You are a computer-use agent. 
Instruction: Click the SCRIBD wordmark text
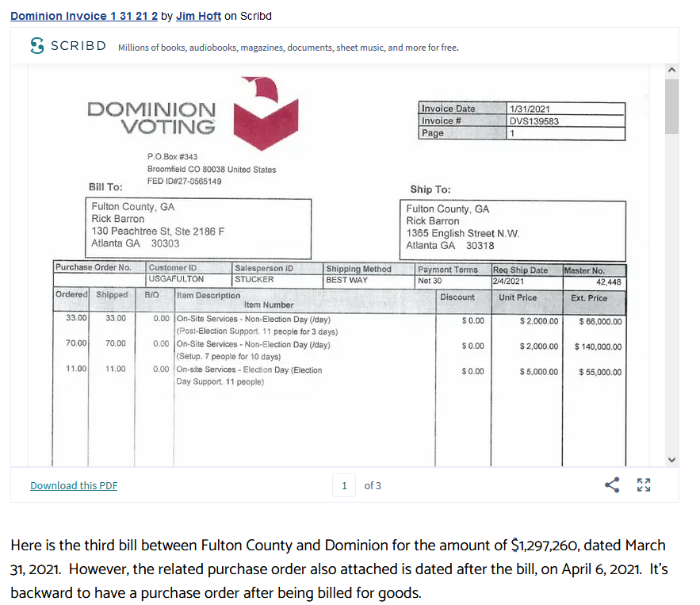[x=78, y=45]
